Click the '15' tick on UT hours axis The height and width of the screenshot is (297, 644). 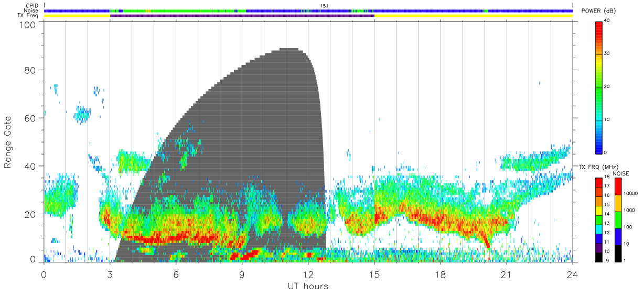click(x=374, y=274)
